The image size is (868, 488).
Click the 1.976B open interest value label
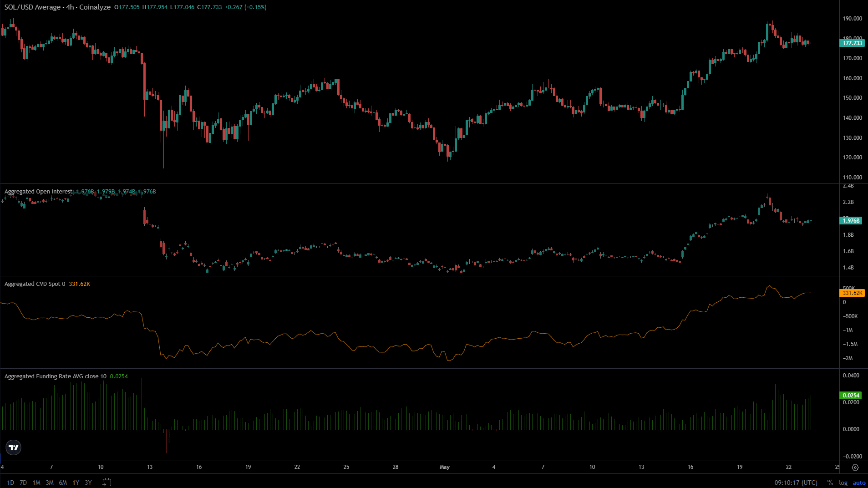pyautogui.click(x=851, y=221)
